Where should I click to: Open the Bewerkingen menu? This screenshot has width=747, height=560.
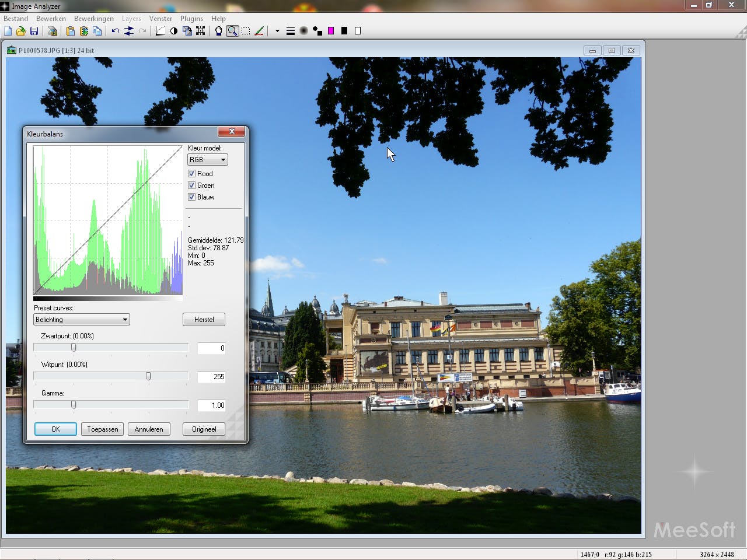[93, 18]
